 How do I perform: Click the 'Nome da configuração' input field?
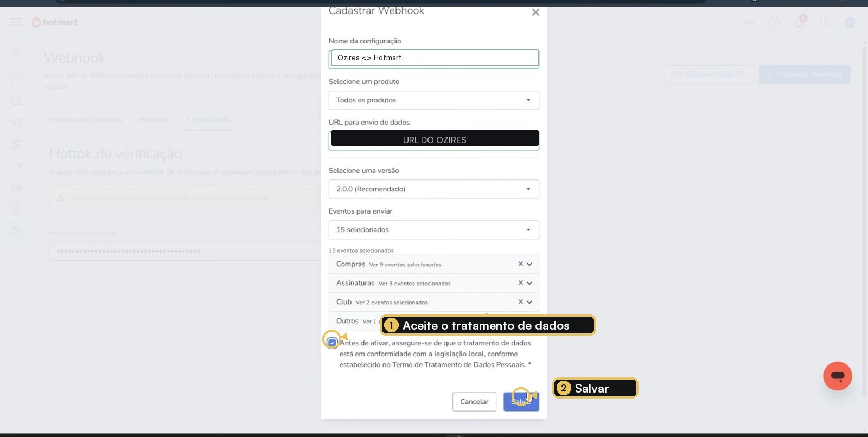pos(434,58)
